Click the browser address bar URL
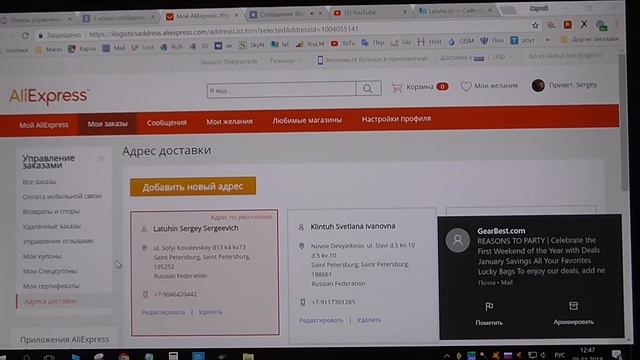The image size is (640, 360). click(x=224, y=31)
